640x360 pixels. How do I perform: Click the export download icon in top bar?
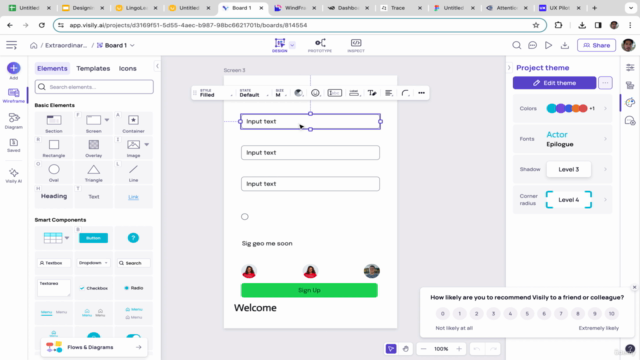pos(564,45)
